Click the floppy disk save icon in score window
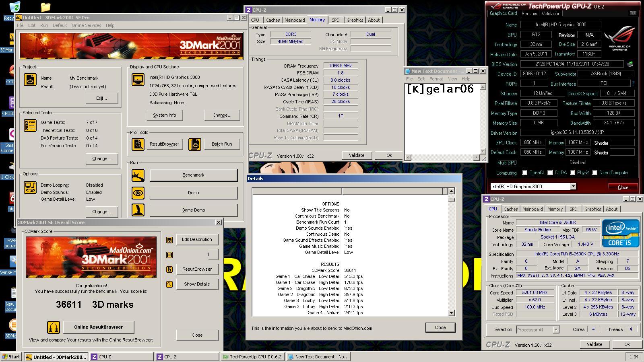 pos(169,255)
